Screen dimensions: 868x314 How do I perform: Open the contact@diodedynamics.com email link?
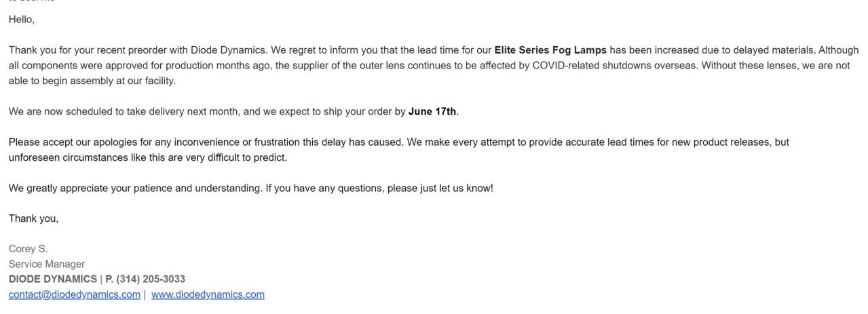point(75,294)
